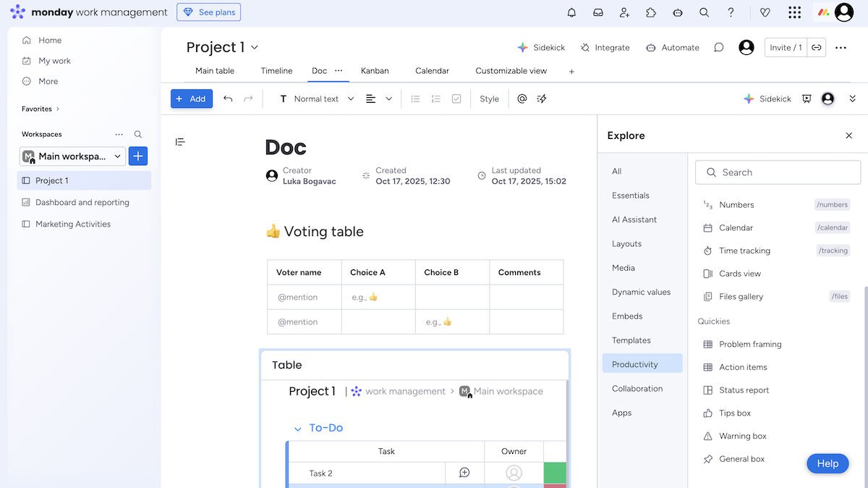
Task: Select Productivity category in Explore
Action: (x=641, y=363)
